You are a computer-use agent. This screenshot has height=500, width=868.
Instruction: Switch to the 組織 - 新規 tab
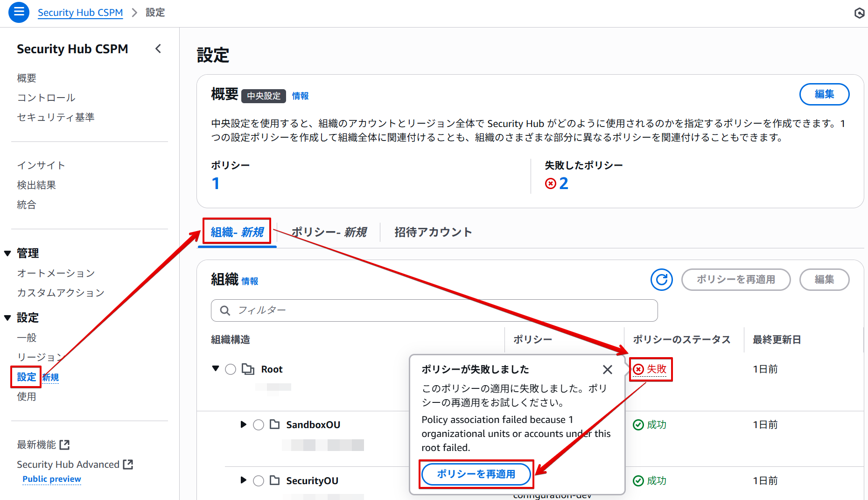tap(237, 232)
